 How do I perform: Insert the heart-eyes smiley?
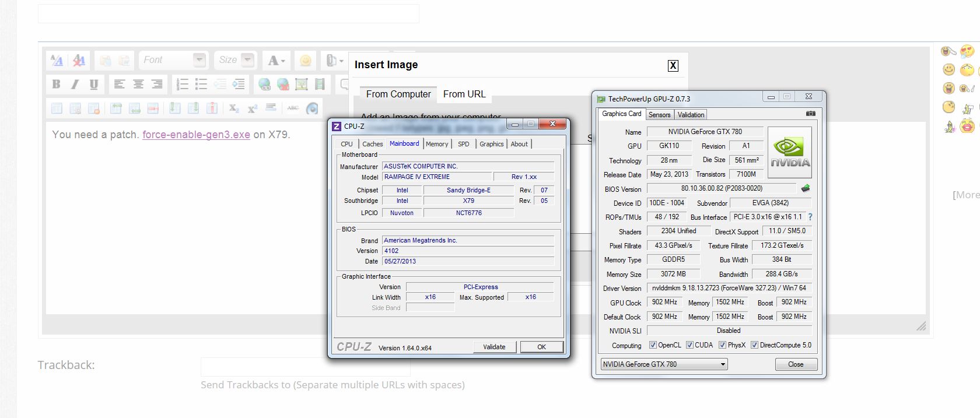coord(967,51)
